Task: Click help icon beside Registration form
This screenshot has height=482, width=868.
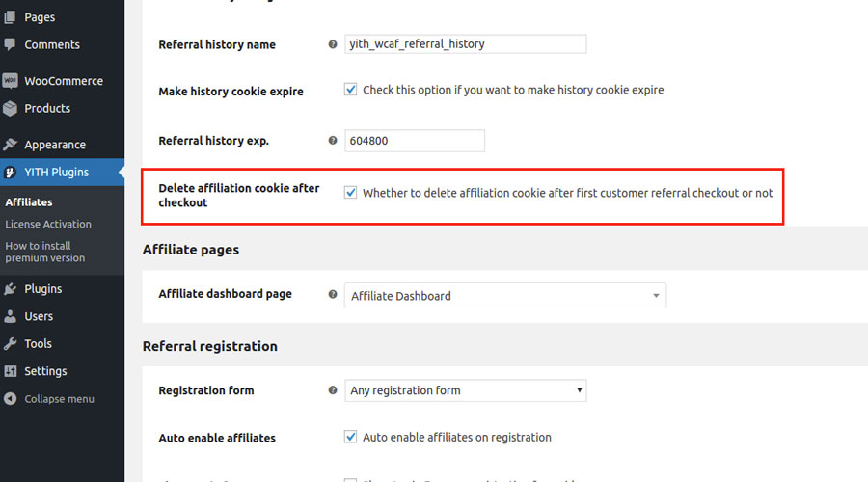Action: [333, 390]
